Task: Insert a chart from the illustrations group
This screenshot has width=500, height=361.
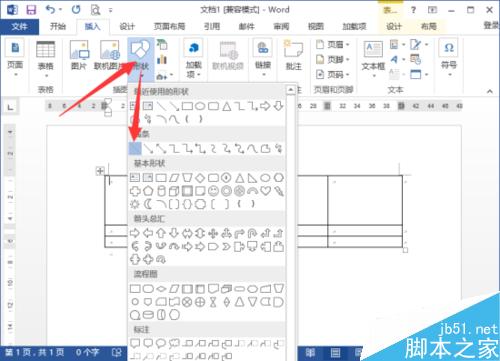Action: (162, 60)
